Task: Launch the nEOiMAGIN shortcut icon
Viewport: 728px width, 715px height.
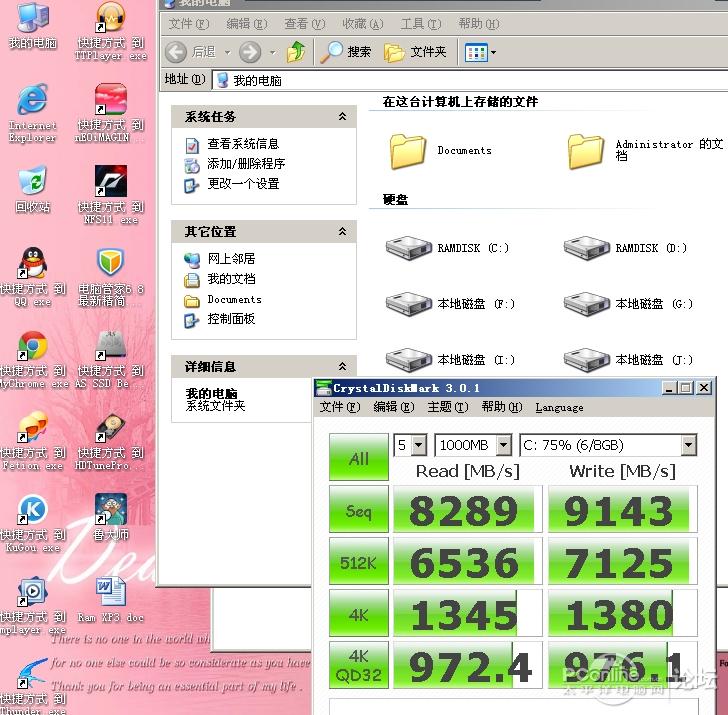Action: pos(110,99)
